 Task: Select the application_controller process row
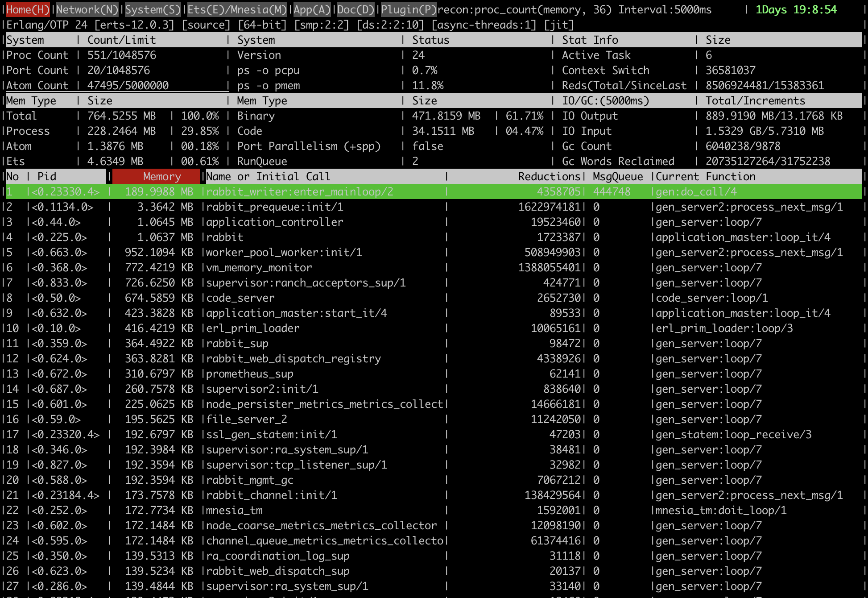click(434, 222)
